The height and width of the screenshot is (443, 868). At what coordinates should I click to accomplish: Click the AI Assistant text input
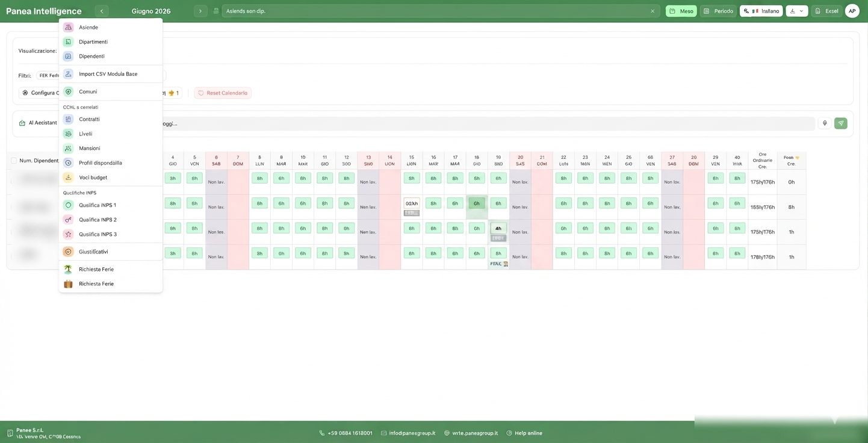click(x=488, y=123)
